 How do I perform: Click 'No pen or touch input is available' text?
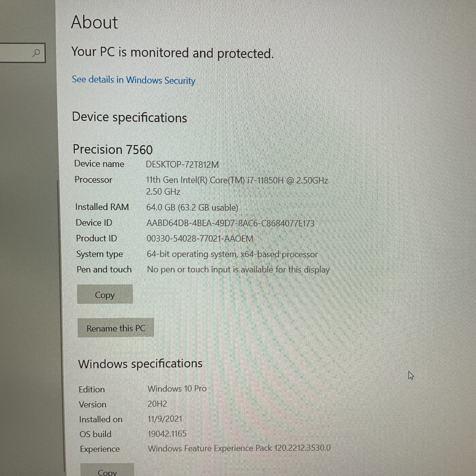(238, 270)
